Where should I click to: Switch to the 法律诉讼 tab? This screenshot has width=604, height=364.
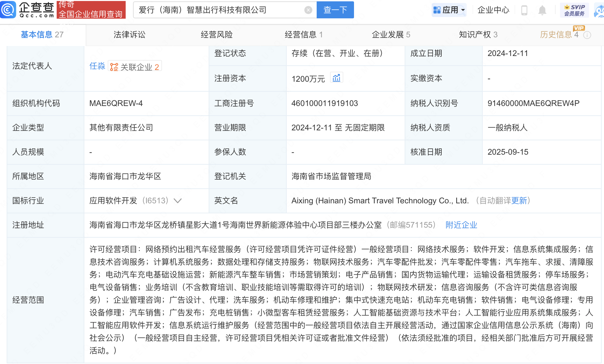click(129, 35)
